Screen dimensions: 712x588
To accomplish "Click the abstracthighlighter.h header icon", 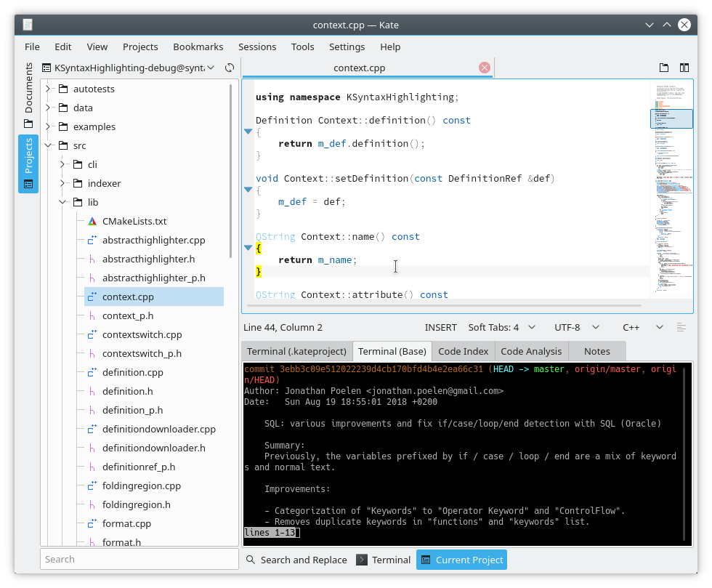I will pyautogui.click(x=92, y=259).
